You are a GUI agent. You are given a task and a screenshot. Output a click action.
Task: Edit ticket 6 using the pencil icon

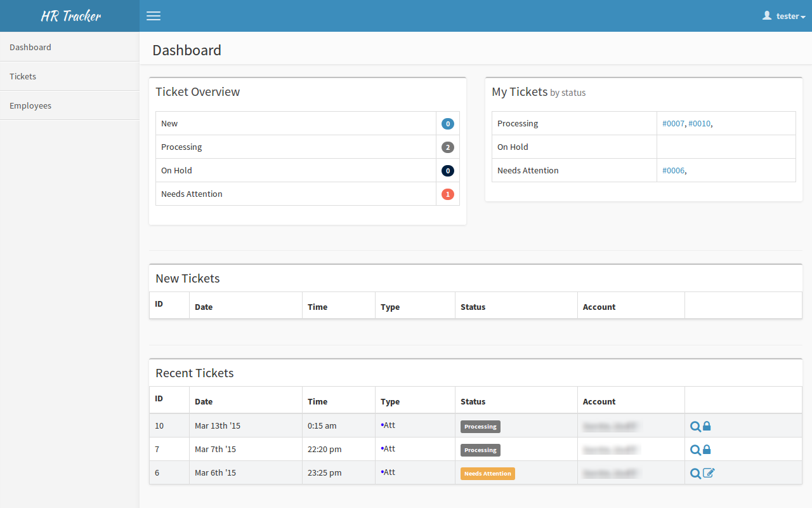(x=709, y=472)
